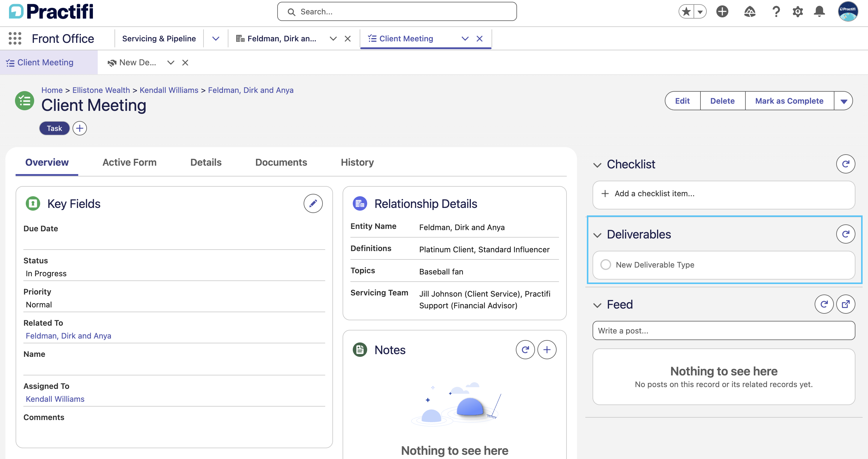Collapse the Deliverables section
Screen dimensions: 868x459
click(x=597, y=235)
